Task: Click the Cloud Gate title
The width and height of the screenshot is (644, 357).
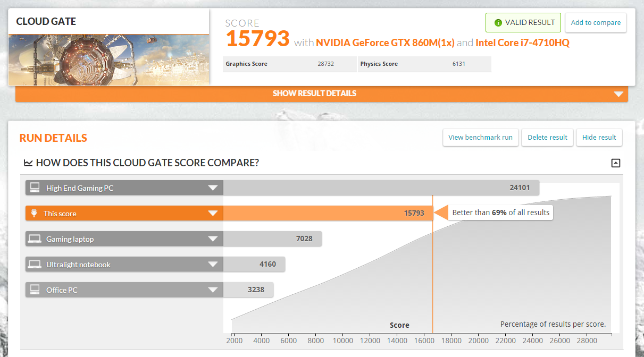Action: pos(46,22)
